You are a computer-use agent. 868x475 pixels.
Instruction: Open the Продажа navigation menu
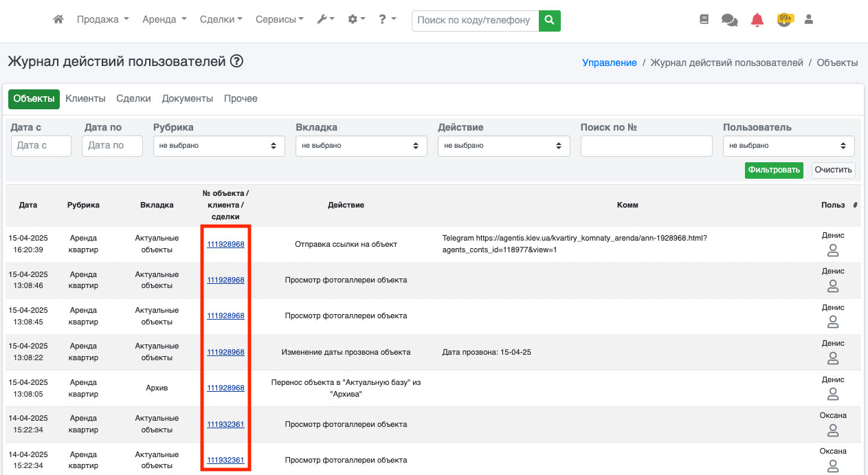[x=102, y=20]
